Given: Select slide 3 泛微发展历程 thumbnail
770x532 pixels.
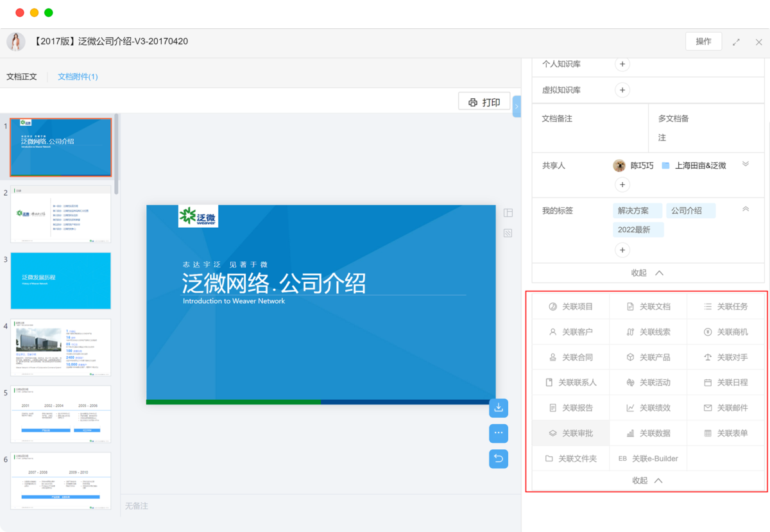Looking at the screenshot, I should tap(61, 281).
